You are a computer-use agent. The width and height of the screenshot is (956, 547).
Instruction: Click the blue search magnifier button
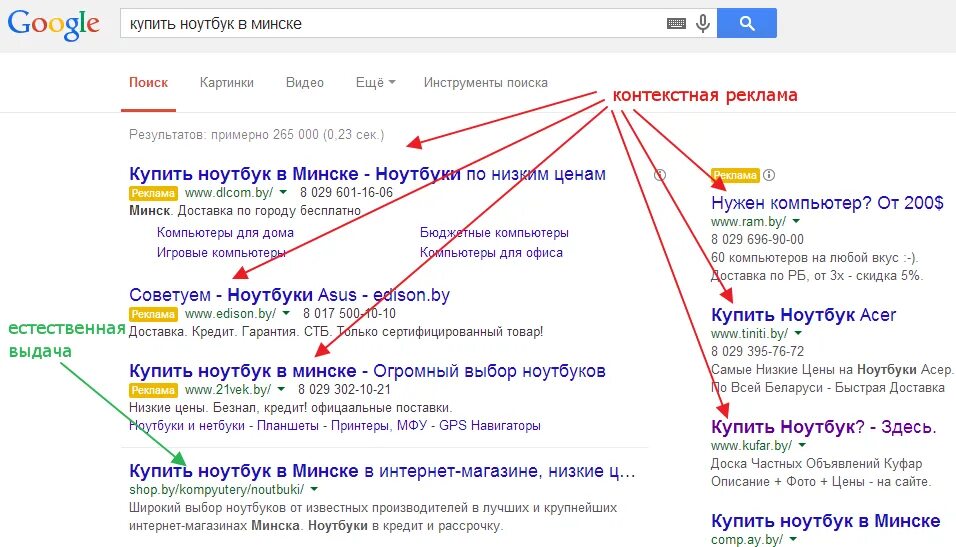tap(747, 23)
